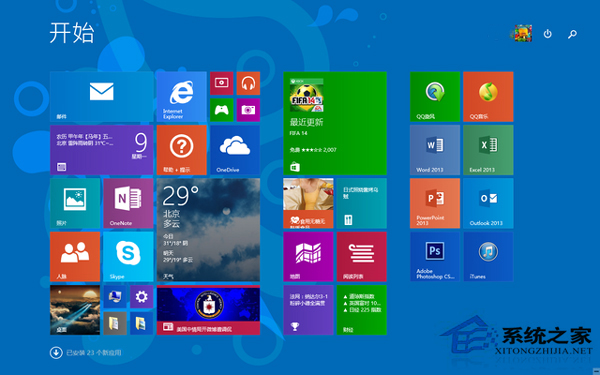
Task: Open the small blue File Explorer tile
Action: click(142, 323)
